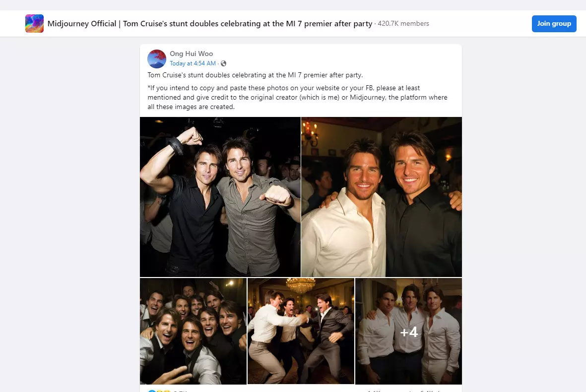586x392 pixels.
Task: Open the dancing under chandelier photo
Action: coord(301,331)
